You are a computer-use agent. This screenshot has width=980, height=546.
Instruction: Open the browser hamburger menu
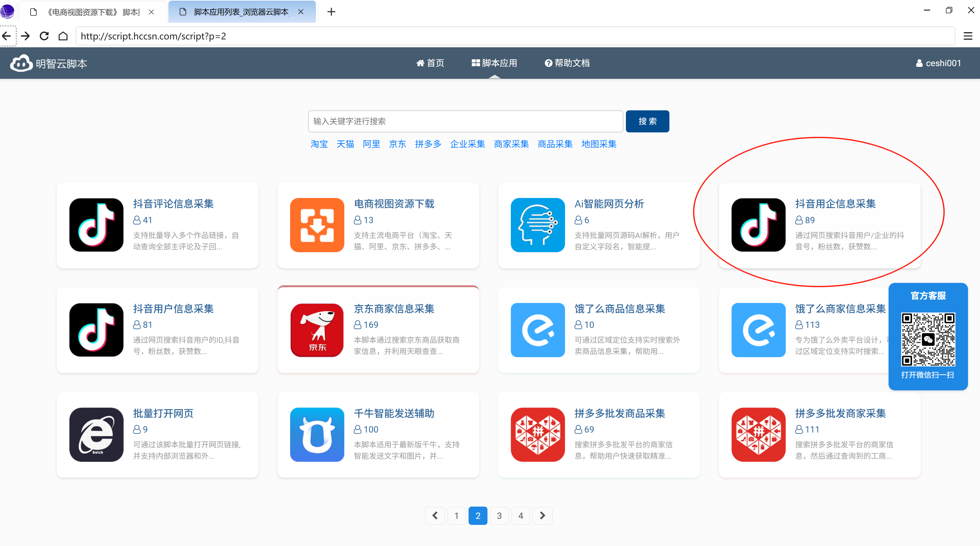coord(968,36)
